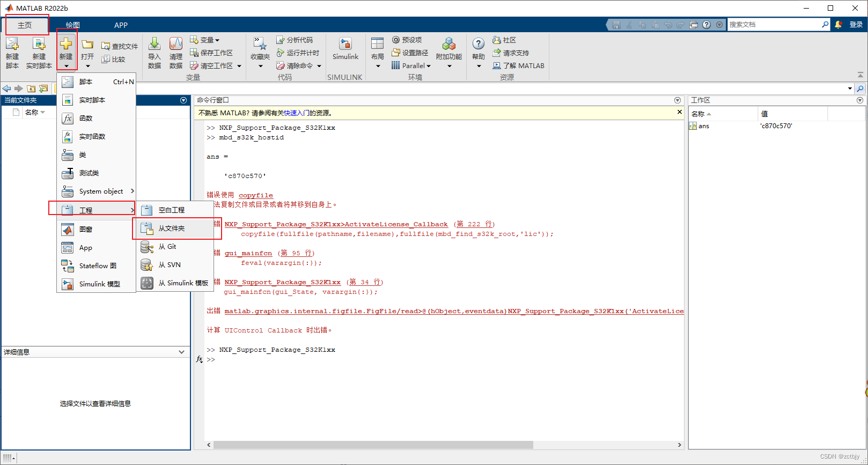
Task: Choose App from the New menu
Action: point(97,247)
